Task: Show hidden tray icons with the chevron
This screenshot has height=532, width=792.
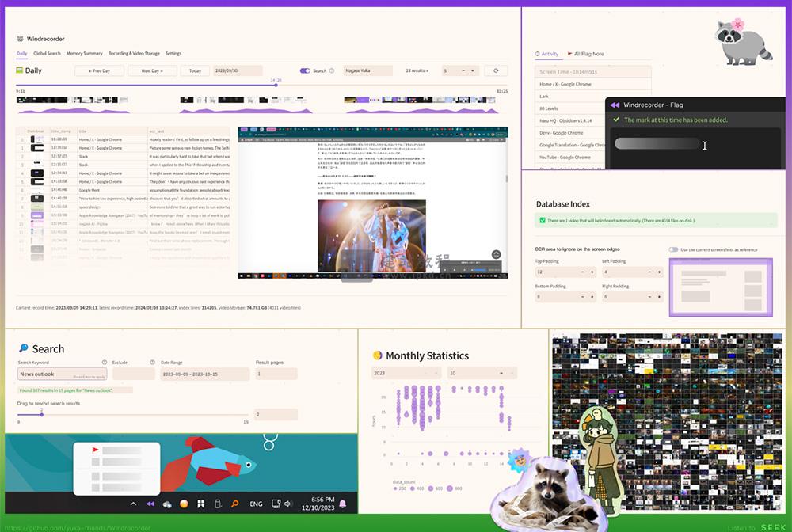Action: click(133, 503)
